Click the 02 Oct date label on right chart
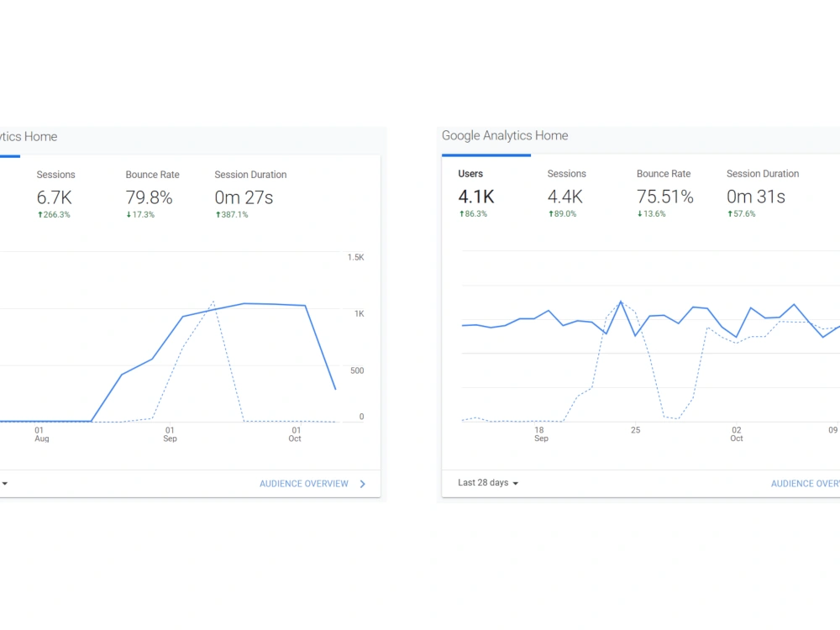Viewport: 840px width, 630px height. tap(737, 434)
